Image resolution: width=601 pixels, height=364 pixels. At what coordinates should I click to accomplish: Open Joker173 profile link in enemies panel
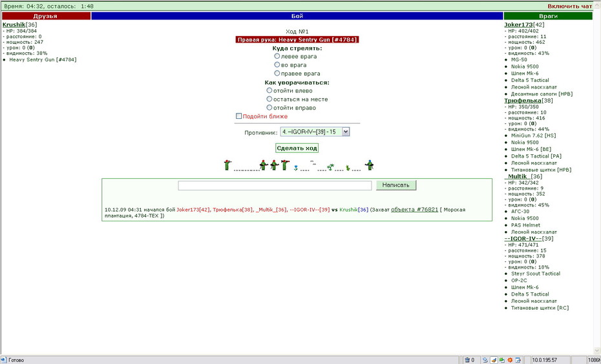[518, 25]
